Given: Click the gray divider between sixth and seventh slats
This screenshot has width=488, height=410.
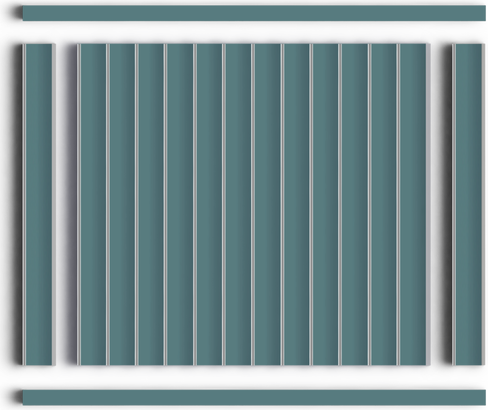Looking at the screenshot, I should [x=253, y=204].
